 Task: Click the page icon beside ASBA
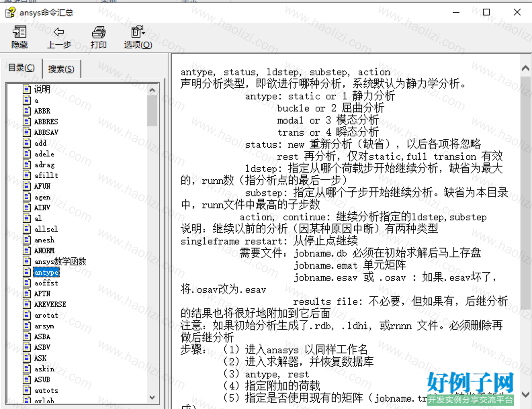[27, 336]
